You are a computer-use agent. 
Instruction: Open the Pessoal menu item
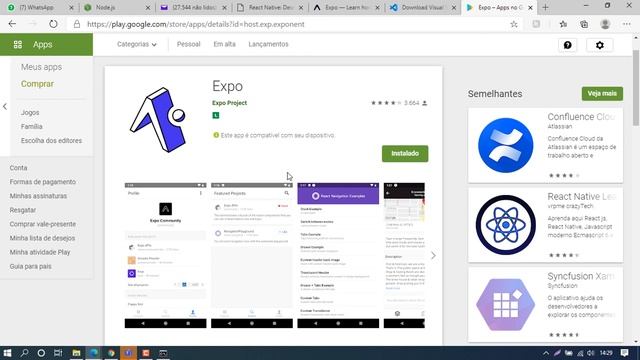point(188,44)
